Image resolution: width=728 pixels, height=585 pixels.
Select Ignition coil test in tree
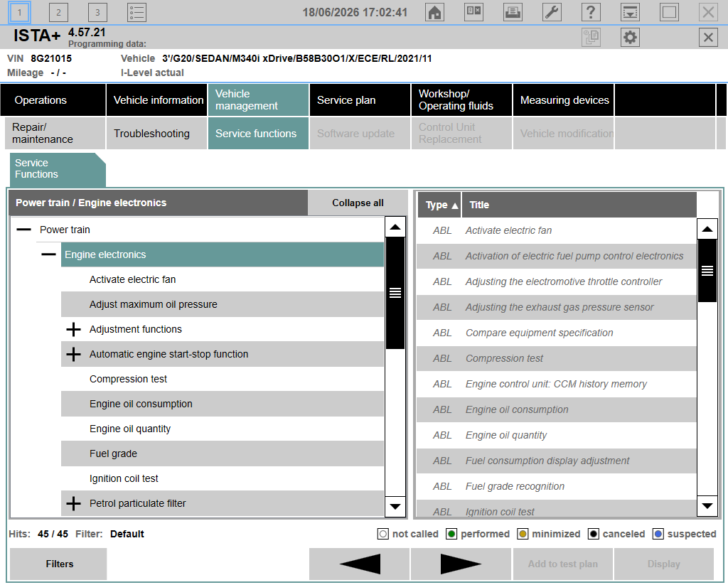(223, 478)
